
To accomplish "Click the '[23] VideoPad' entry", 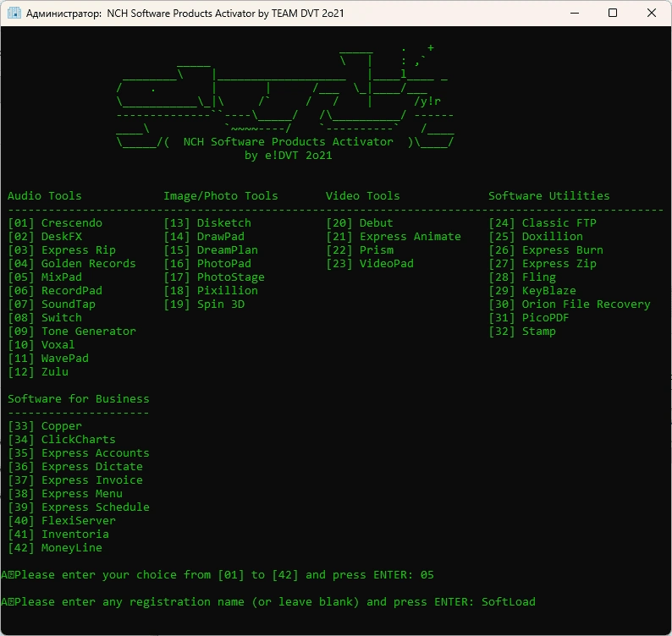I will pos(370,263).
